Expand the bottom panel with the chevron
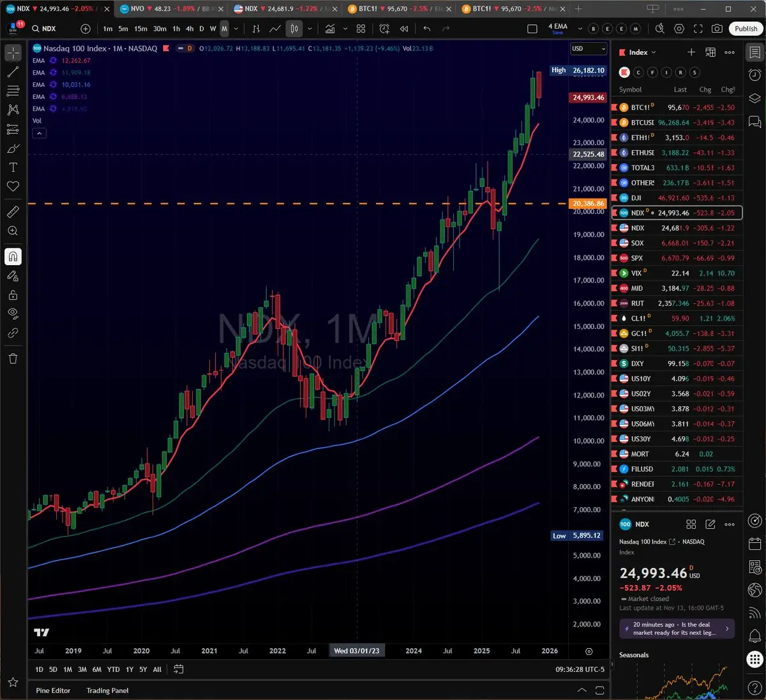This screenshot has width=766, height=700. point(582,690)
